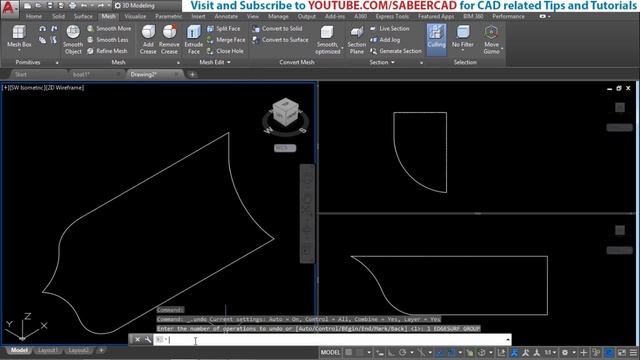Viewport: 640px width, 360px height.
Task: Click the Add Jog command
Action: [x=385, y=40]
